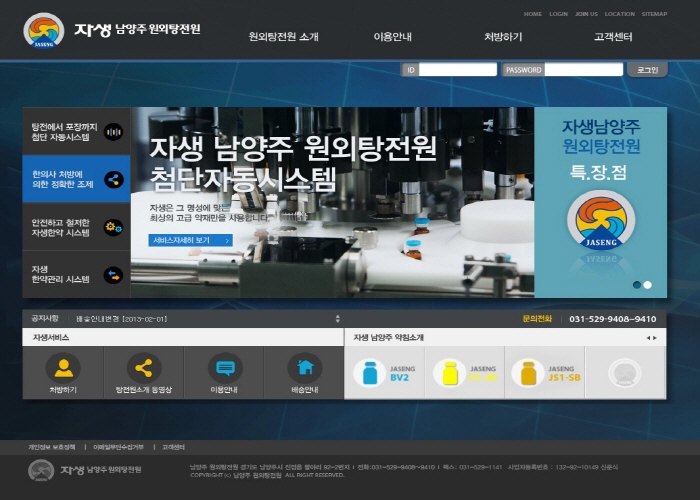Viewport: 700px width, 500px height.
Task: Select the first banner pagination dot
Action: (x=637, y=285)
